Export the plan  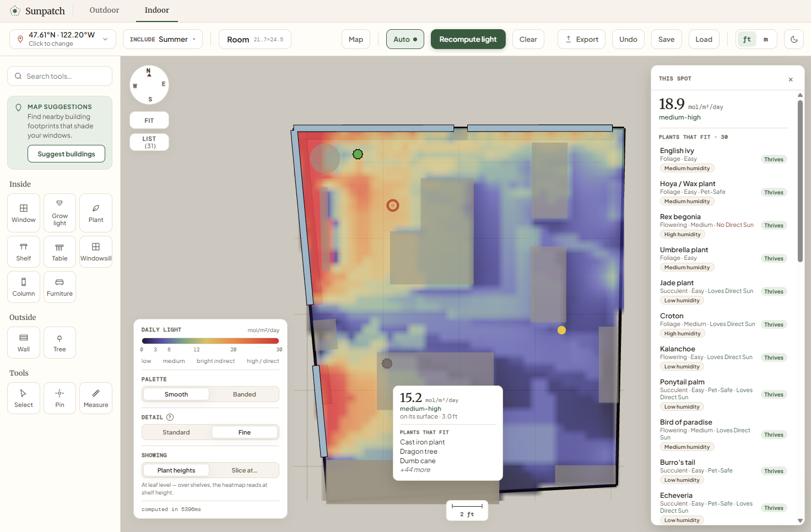coord(582,39)
